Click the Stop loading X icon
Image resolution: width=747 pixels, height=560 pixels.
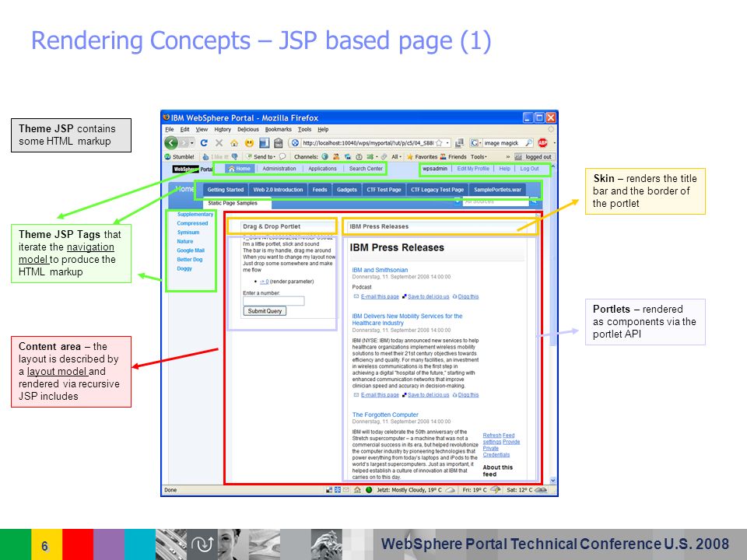coord(219,143)
